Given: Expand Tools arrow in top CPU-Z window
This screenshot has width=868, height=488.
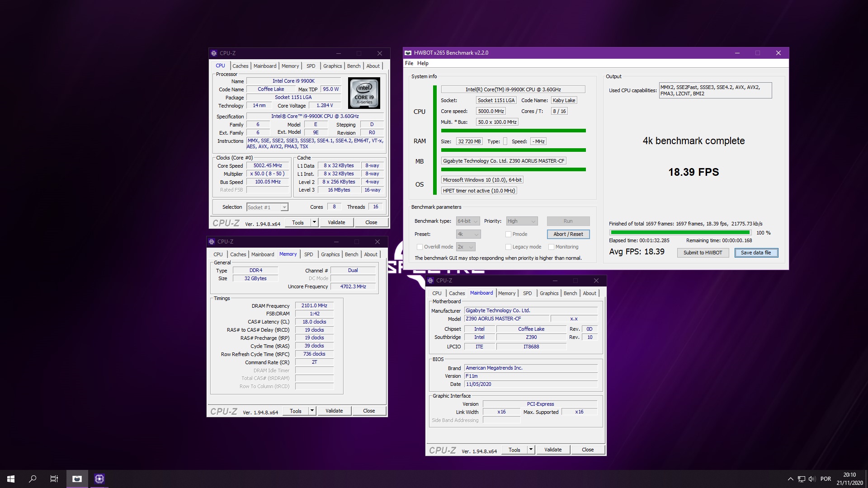Looking at the screenshot, I should [x=314, y=222].
